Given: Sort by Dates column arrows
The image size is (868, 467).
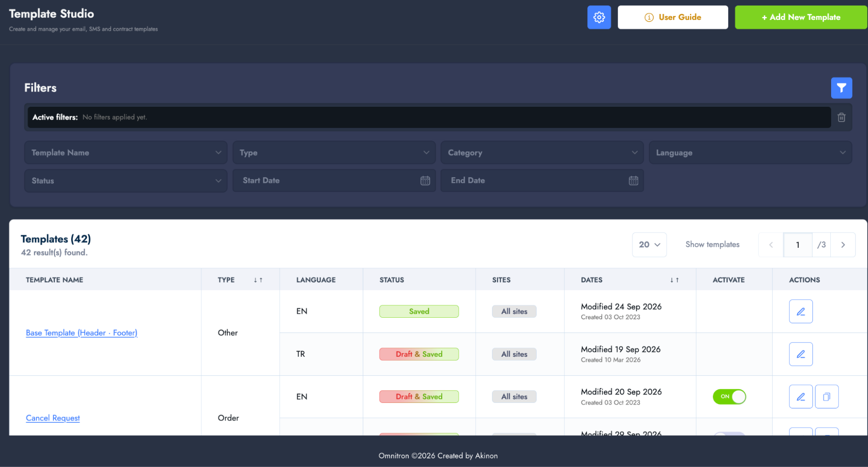Looking at the screenshot, I should pos(674,280).
